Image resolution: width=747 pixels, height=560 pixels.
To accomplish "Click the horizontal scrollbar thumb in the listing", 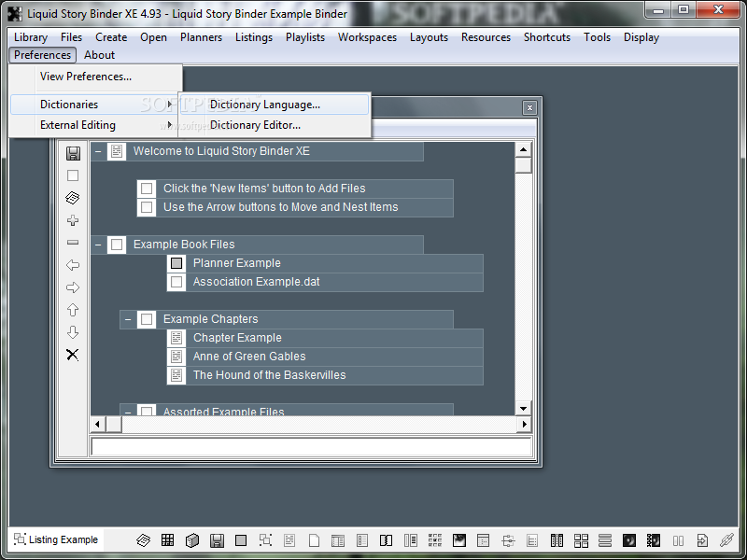I will [x=114, y=424].
